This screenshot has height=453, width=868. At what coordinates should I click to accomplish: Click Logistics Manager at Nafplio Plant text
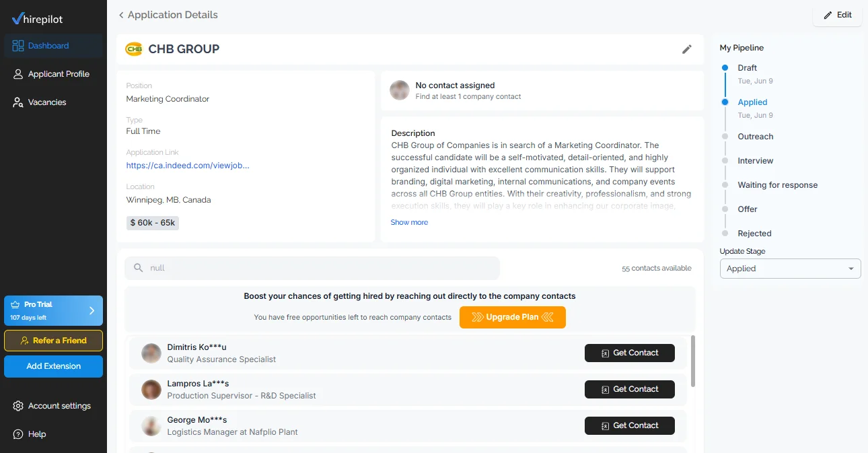(232, 432)
